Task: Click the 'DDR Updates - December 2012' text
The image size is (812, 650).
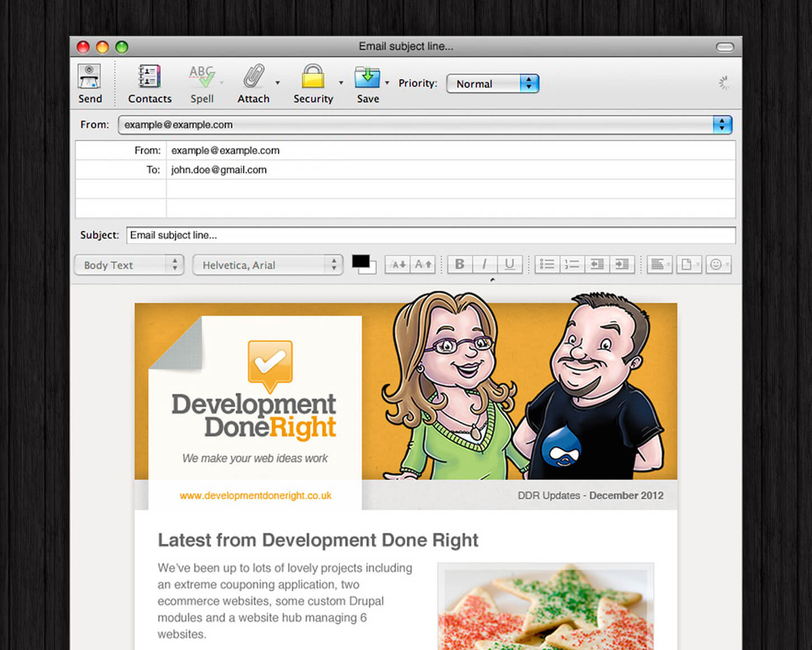Action: [590, 495]
